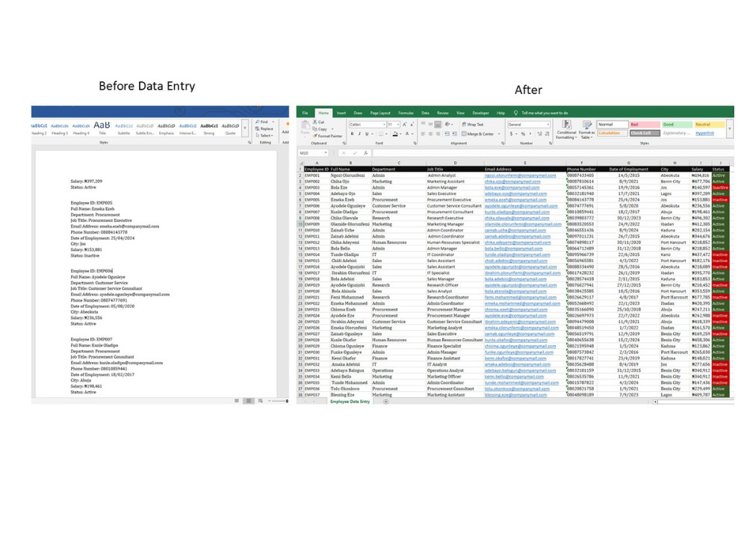747x560 pixels.
Task: Click the Insert Function fx icon
Action: point(365,153)
